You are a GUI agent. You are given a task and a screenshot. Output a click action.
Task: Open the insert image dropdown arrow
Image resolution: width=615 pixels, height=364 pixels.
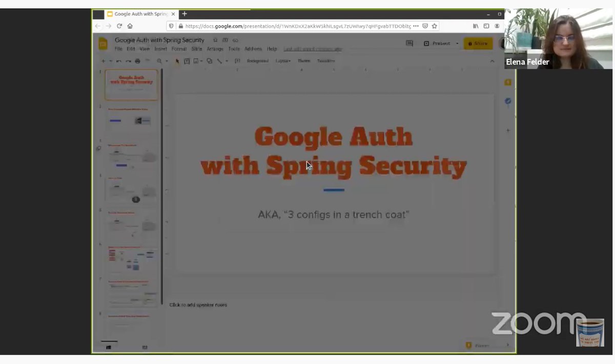click(x=201, y=61)
